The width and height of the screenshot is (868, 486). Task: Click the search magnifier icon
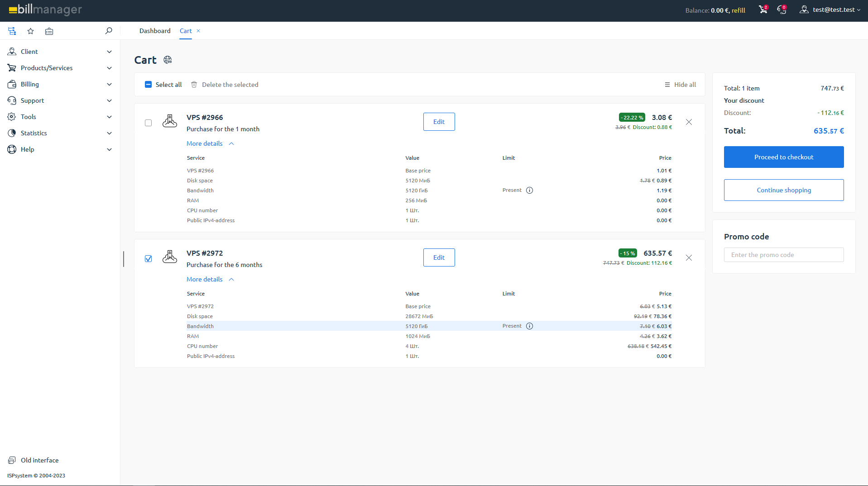109,31
